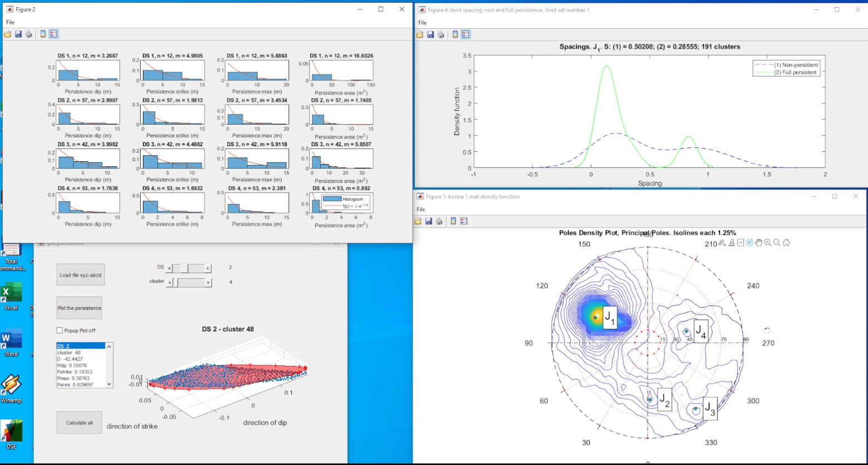This screenshot has height=465, width=868.
Task: Tick the Popup Plot off checkbox
Action: coord(60,330)
